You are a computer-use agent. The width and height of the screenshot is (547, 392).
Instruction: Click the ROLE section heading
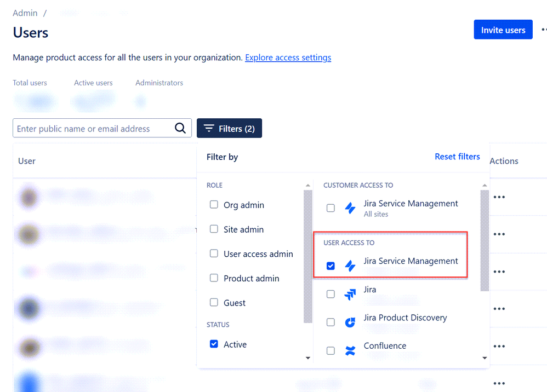(214, 186)
